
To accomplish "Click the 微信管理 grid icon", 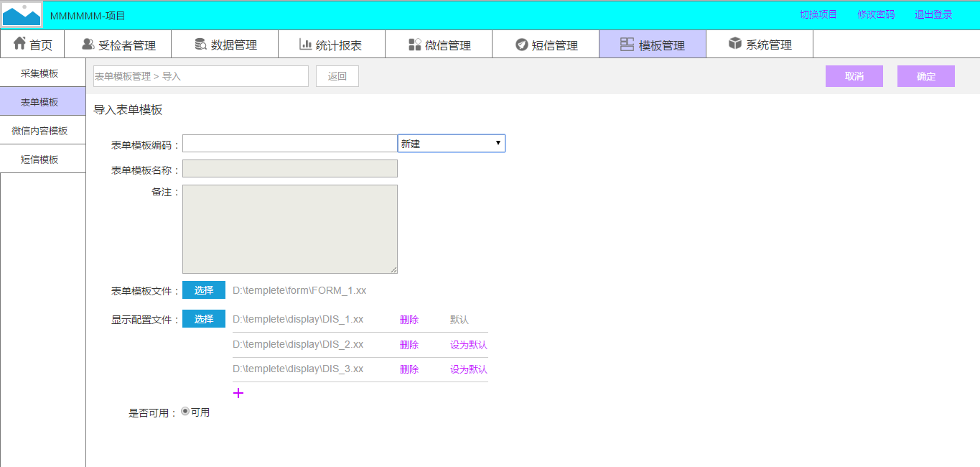I will click(x=414, y=45).
